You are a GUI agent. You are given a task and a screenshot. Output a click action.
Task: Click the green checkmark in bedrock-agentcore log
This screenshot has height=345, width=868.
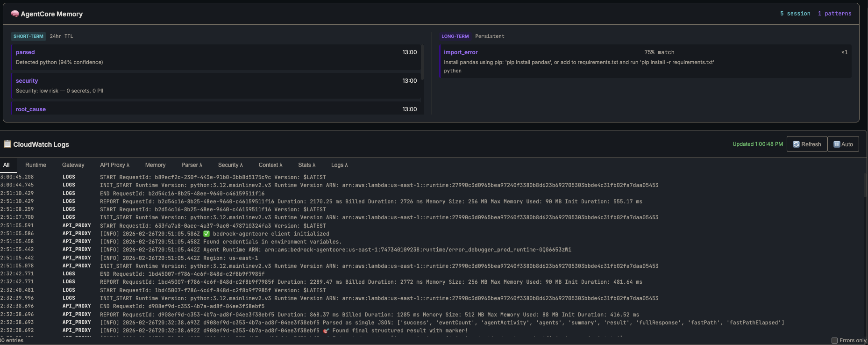206,234
